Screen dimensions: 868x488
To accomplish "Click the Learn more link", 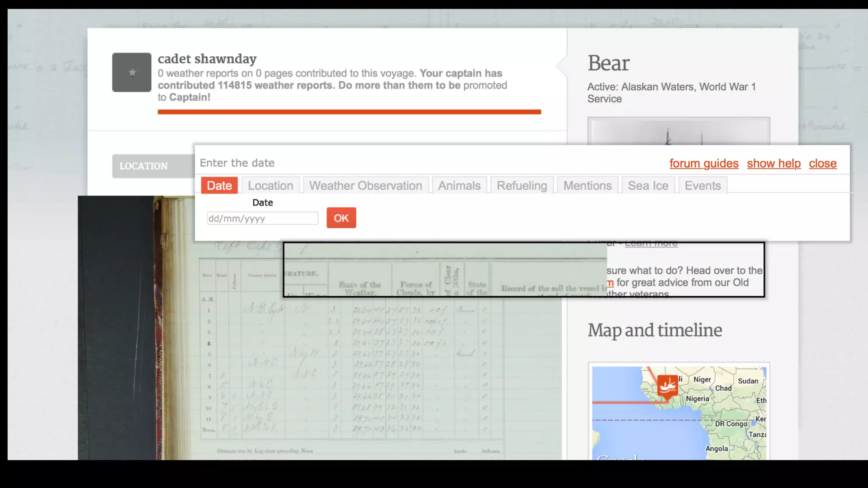I will tap(651, 244).
